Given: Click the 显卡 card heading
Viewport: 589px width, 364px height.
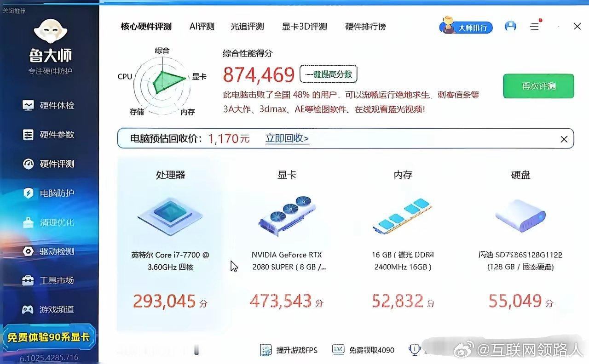Looking at the screenshot, I should (x=287, y=175).
